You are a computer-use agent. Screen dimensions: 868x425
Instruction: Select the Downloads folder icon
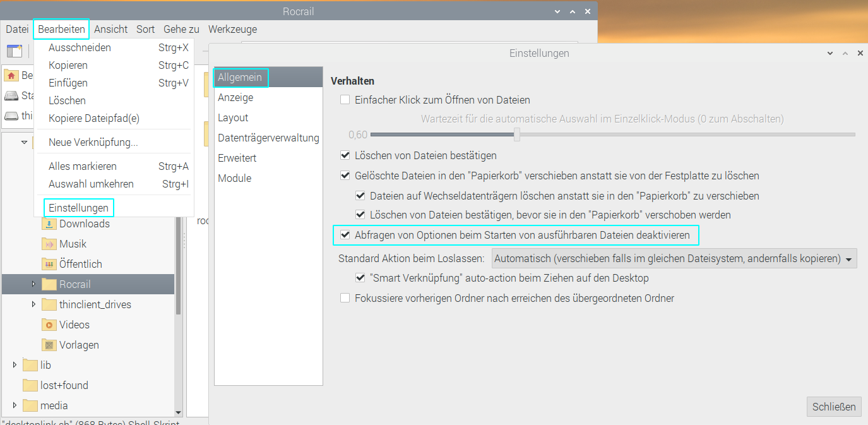click(x=49, y=224)
